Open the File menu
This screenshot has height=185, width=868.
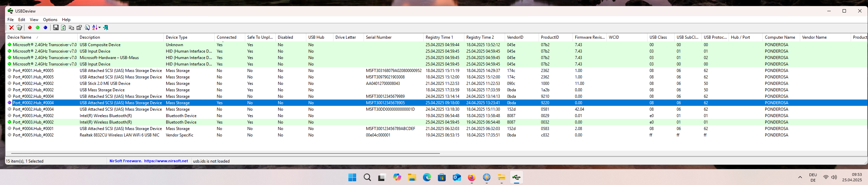(11, 20)
